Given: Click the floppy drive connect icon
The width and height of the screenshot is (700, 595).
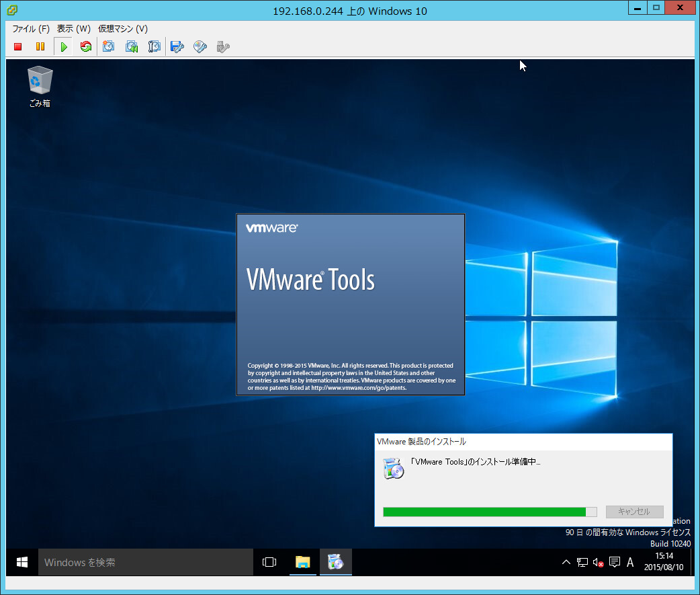Looking at the screenshot, I should pyautogui.click(x=177, y=46).
